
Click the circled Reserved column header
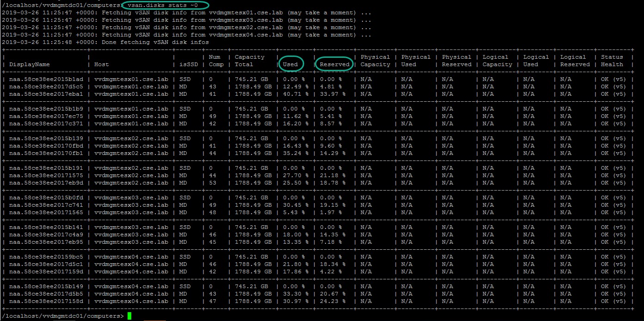point(334,64)
